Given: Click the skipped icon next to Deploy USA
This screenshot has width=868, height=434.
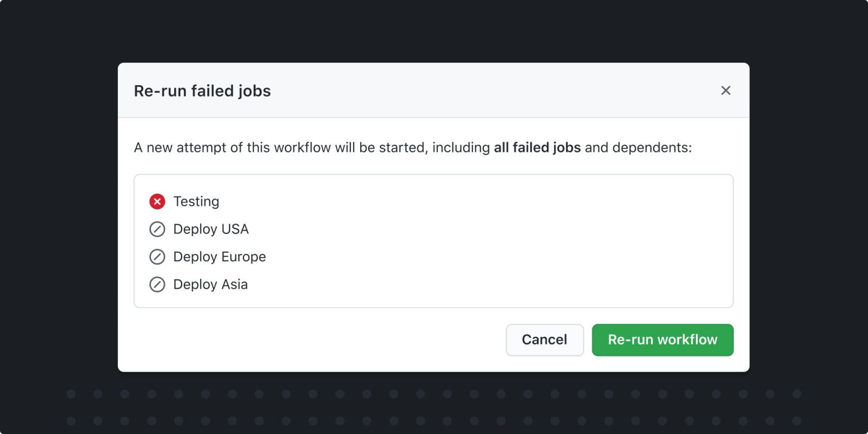Looking at the screenshot, I should point(157,229).
